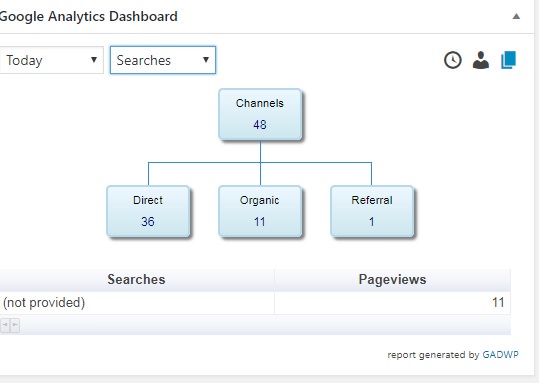Open the Today date range dropdown
Screen dimensions: 539x383
(51, 60)
